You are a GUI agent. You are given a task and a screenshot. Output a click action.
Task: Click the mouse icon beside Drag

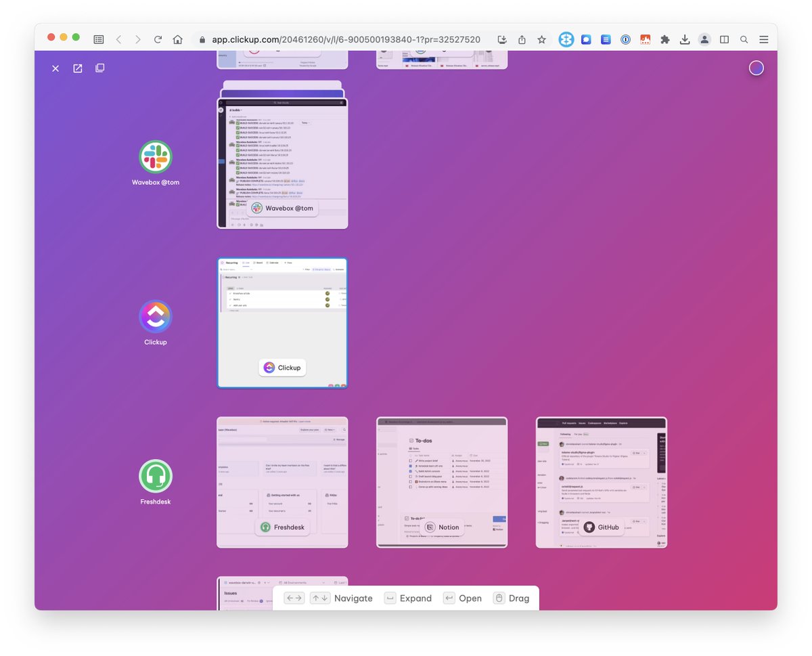tap(499, 598)
